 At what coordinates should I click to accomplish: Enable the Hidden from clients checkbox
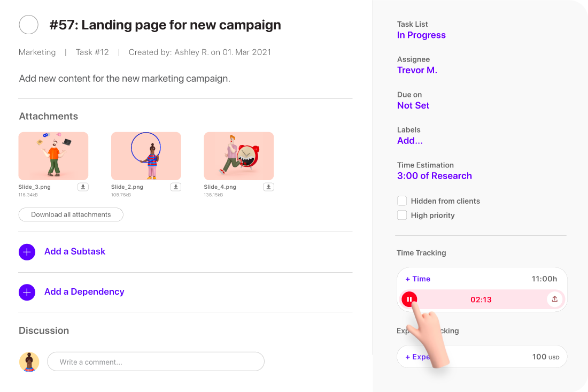pyautogui.click(x=402, y=201)
